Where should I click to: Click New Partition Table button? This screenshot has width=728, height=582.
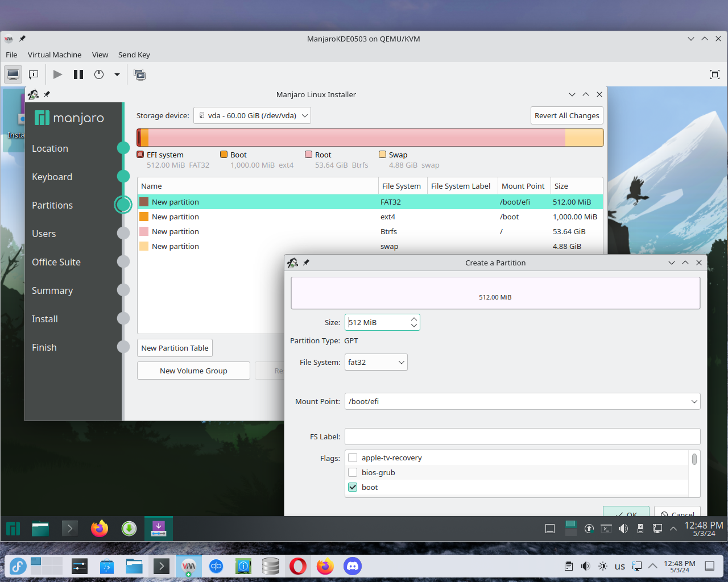click(x=175, y=348)
